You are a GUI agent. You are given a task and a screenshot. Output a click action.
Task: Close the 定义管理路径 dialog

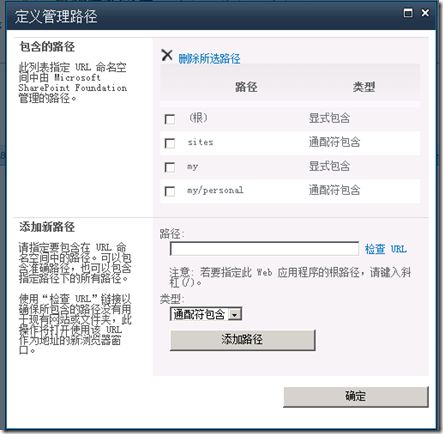tap(425, 13)
